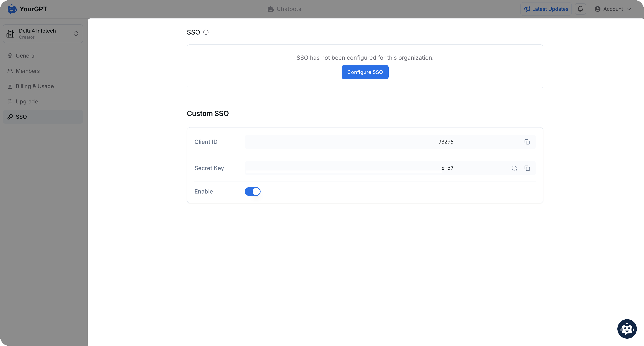This screenshot has height=346, width=644.
Task: Toggle the Custom SSO Enable switch
Action: coord(253,191)
